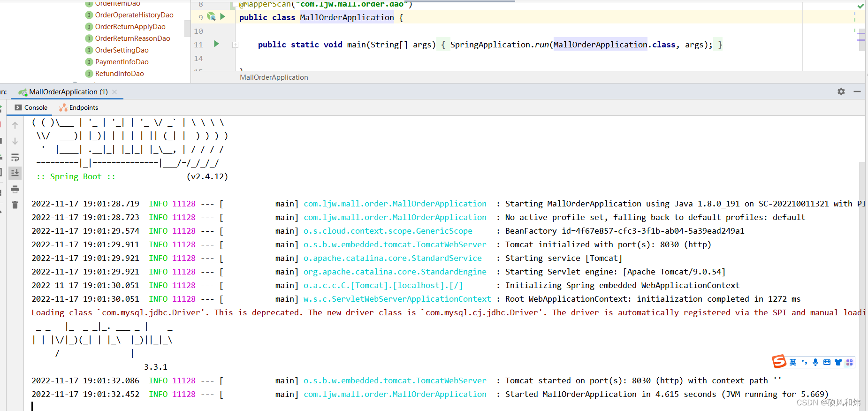868x411 pixels.
Task: Click the down-arrow icon in the console toolbar
Action: pos(15,141)
